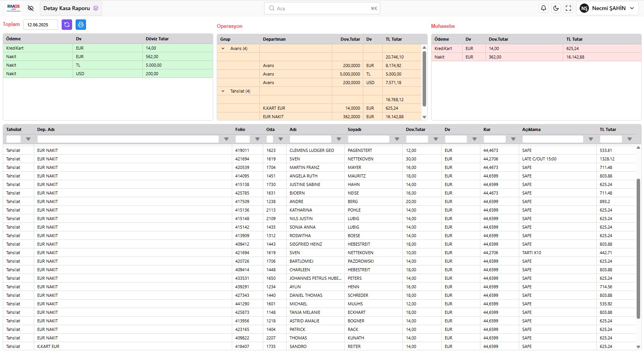The image size is (644, 353).
Task: Click the Ara search box
Action: (x=322, y=8)
